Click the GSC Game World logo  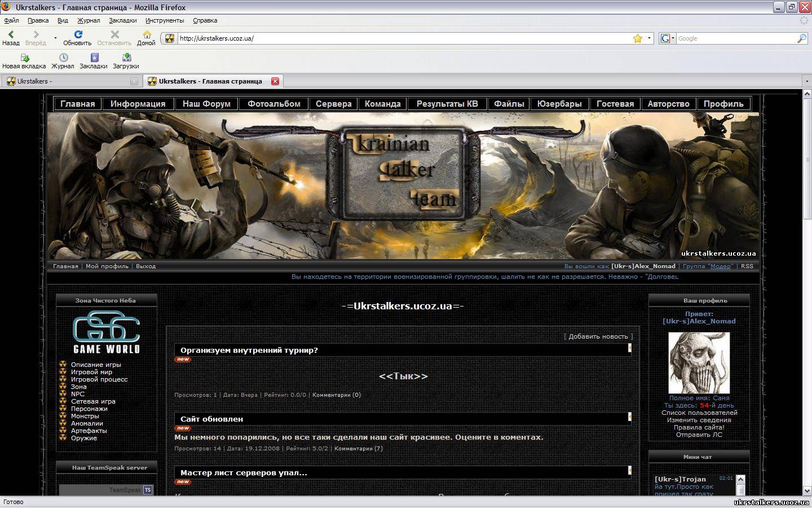pyautogui.click(x=106, y=332)
